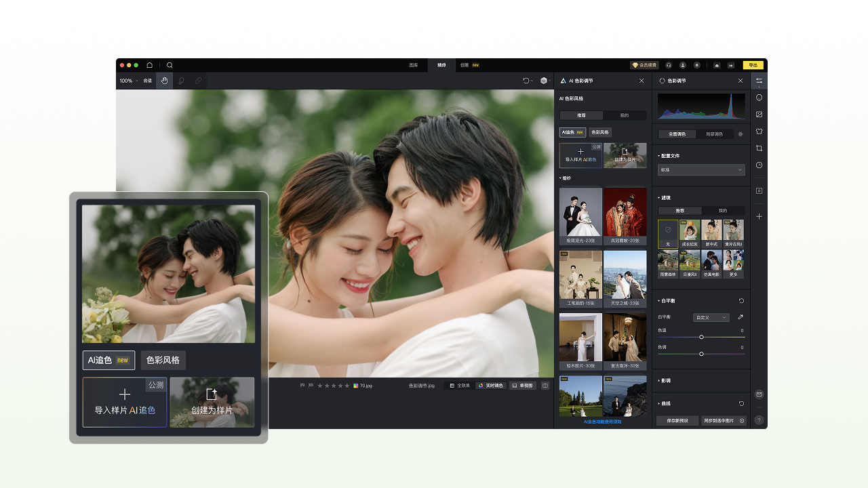868x488 pixels.
Task: Switch to the 图库 tab
Action: [414, 65]
